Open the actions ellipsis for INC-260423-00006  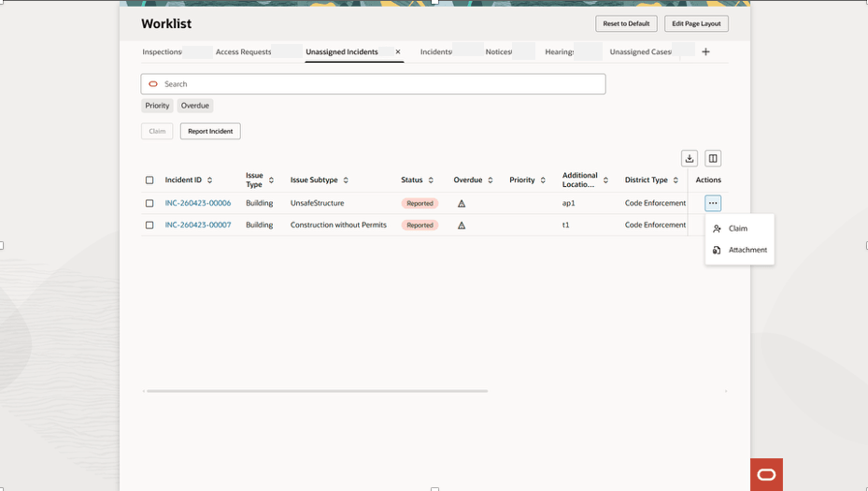713,203
